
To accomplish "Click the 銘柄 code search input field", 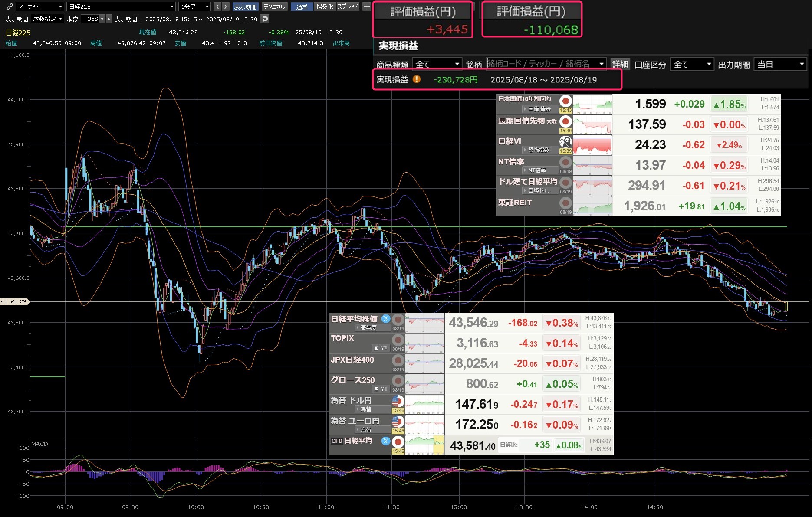I will tap(542, 64).
